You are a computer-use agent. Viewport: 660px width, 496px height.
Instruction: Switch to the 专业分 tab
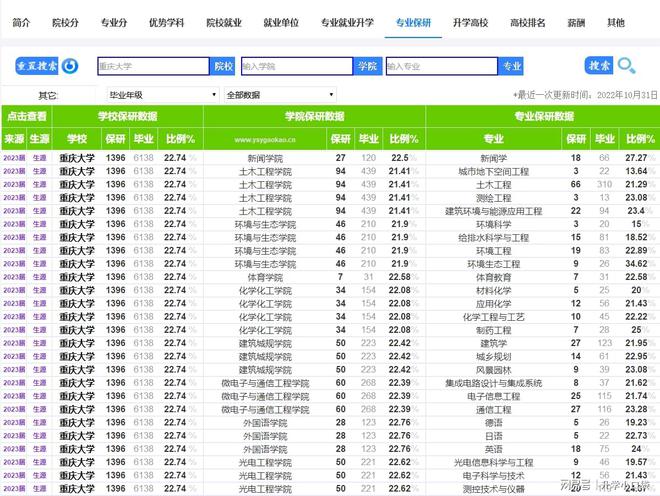pyautogui.click(x=114, y=23)
